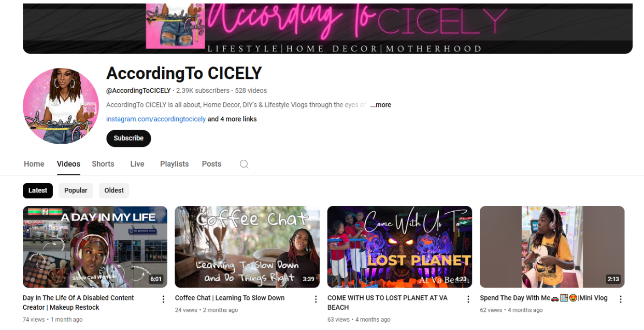
Task: Open 'COME WITH US TO LOST PLANET' title link
Action: pyautogui.click(x=388, y=302)
